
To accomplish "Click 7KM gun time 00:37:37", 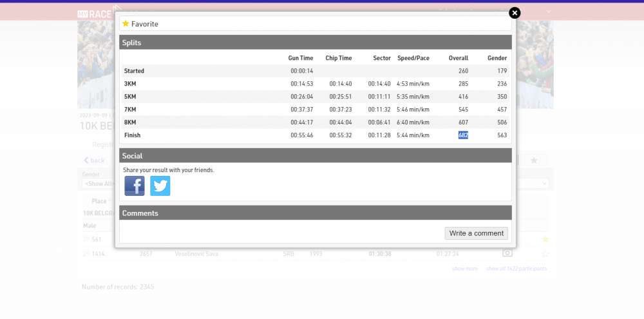I will [302, 110].
